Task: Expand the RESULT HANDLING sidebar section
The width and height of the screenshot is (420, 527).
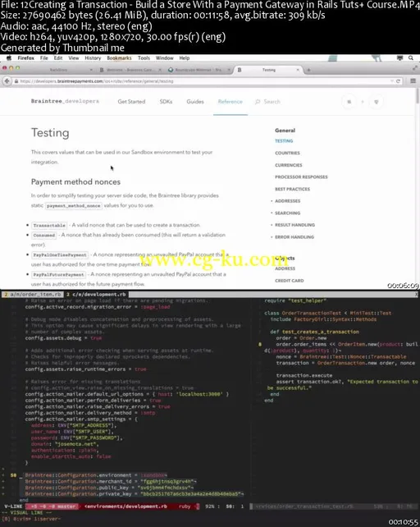Action: 293,225
